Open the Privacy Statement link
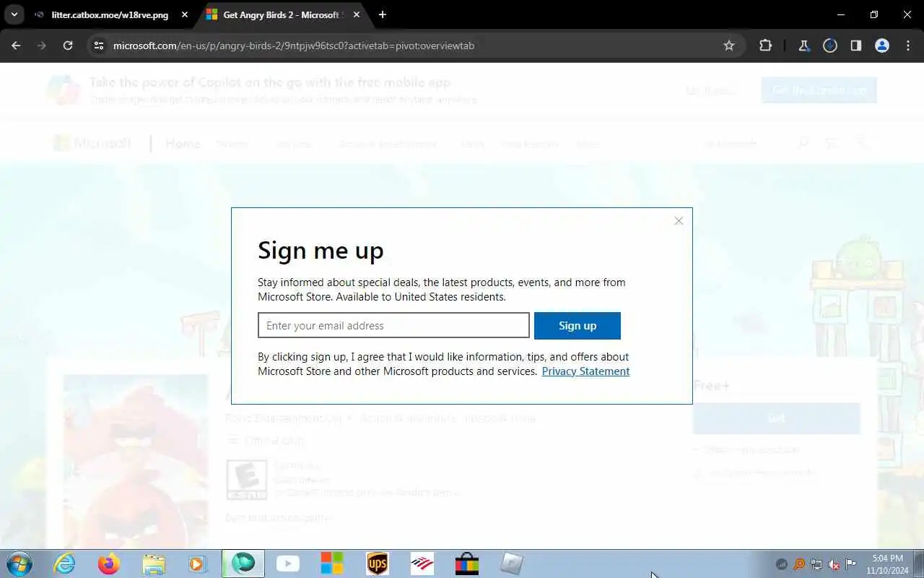This screenshot has height=578, width=924. tap(585, 371)
